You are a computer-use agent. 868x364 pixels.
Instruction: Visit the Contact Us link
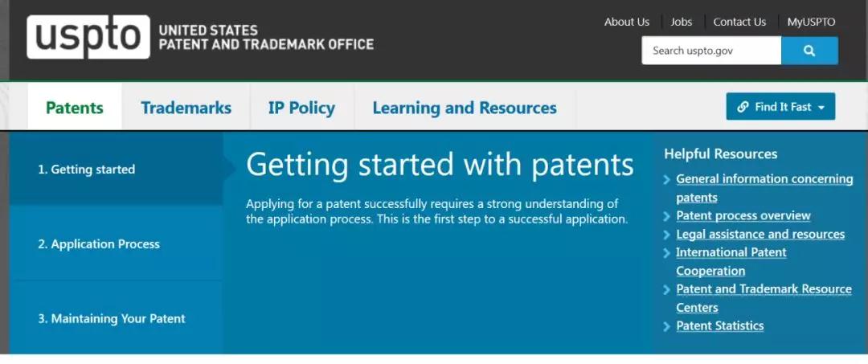[x=739, y=22]
